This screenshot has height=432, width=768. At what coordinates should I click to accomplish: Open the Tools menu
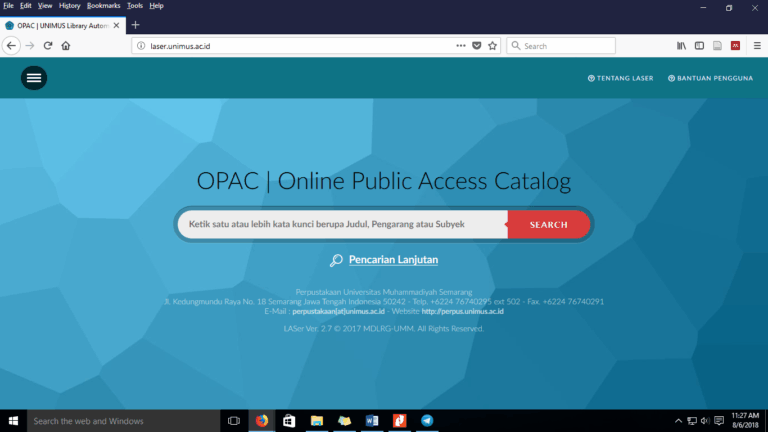[x=135, y=6]
